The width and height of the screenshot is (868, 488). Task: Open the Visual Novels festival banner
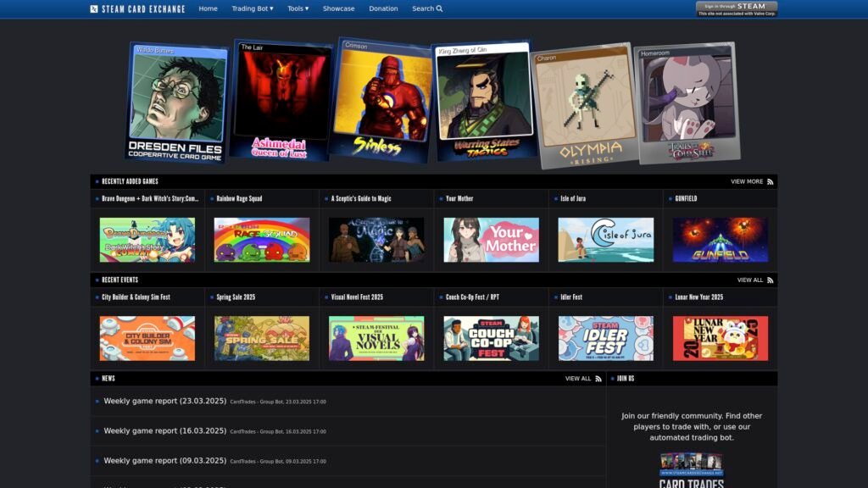point(376,338)
